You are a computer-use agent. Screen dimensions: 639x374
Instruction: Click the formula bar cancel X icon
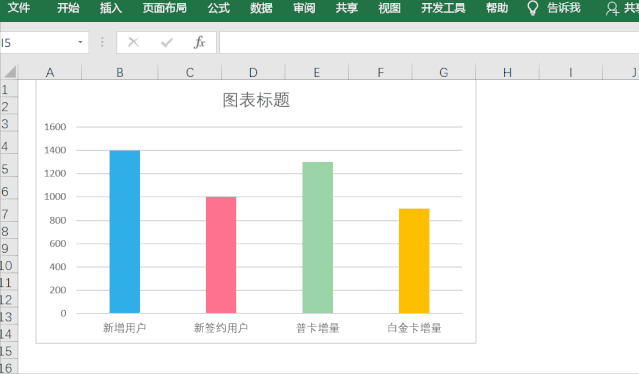(133, 42)
